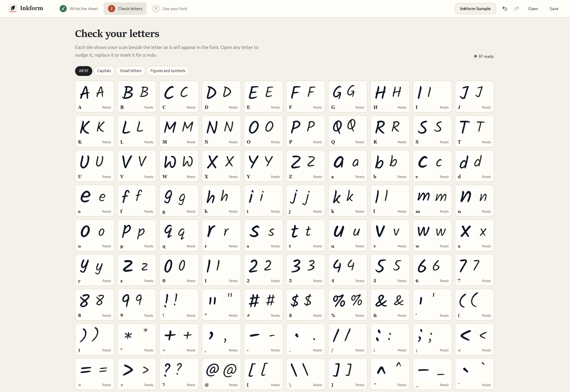Click the Inkform quill logo icon
Screen dimensions: 570x392
click(x=13, y=9)
